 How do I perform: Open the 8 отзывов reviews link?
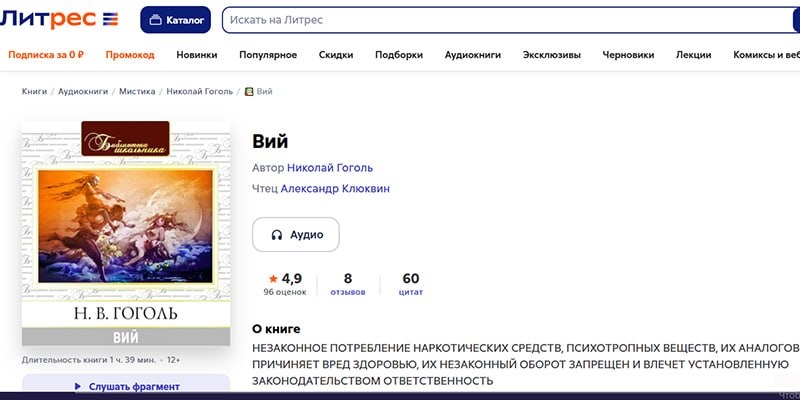tap(348, 284)
